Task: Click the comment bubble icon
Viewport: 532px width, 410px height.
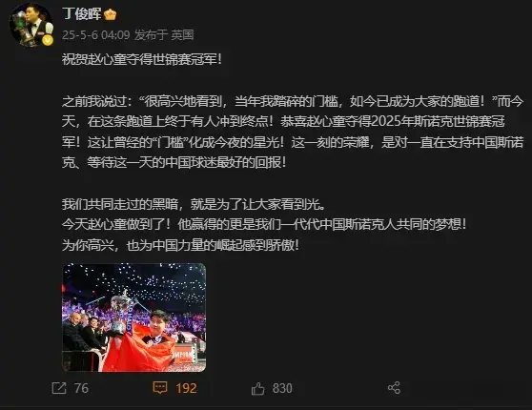Action: (160, 388)
